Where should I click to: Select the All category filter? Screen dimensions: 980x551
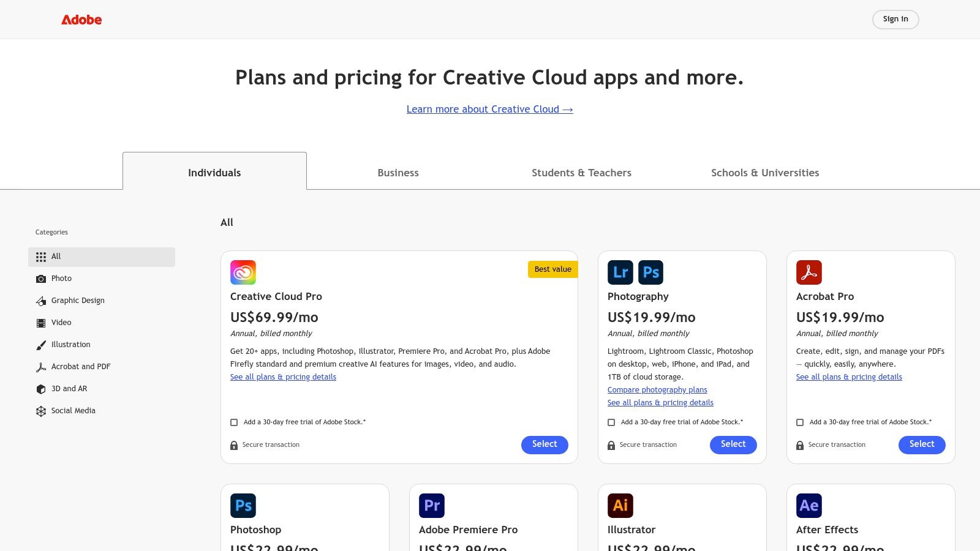point(102,257)
